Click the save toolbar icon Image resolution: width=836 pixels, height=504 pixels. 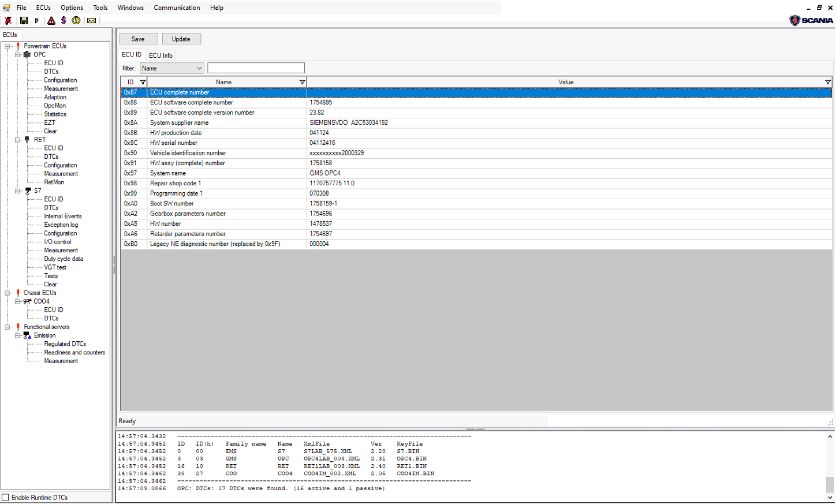click(24, 20)
